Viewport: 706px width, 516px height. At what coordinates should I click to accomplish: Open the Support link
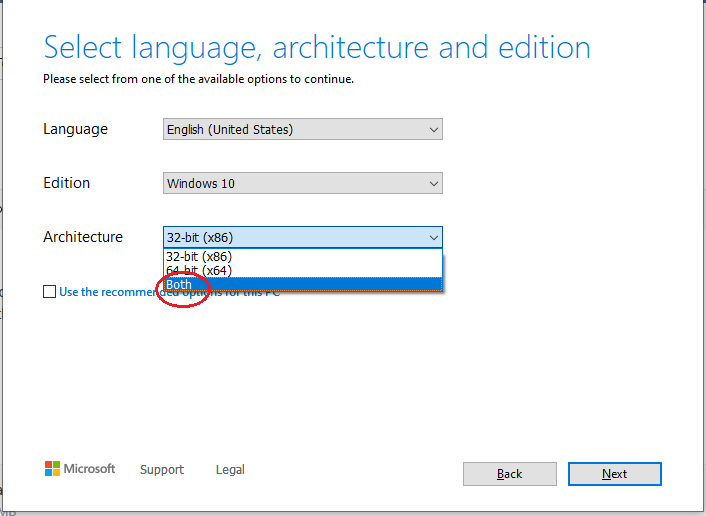[x=162, y=469]
